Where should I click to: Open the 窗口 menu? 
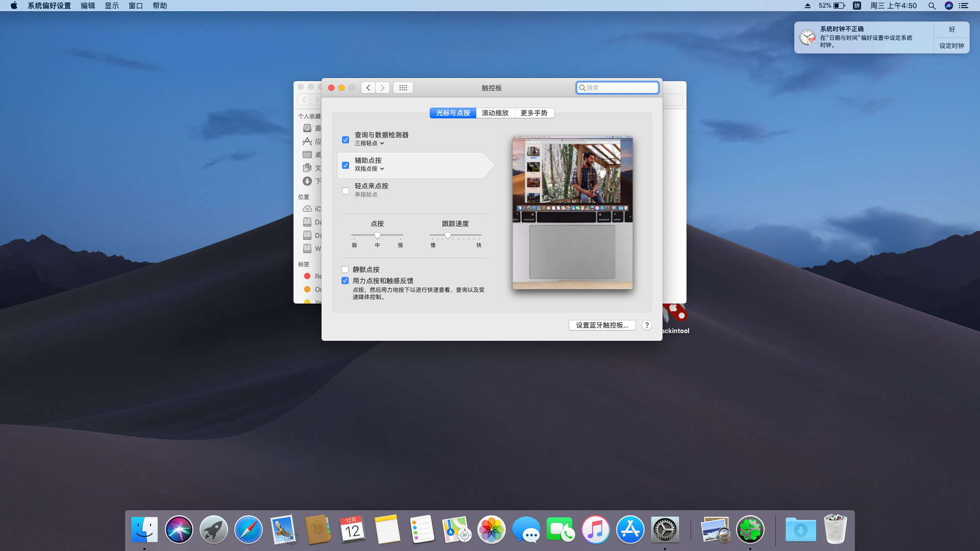tap(136, 6)
